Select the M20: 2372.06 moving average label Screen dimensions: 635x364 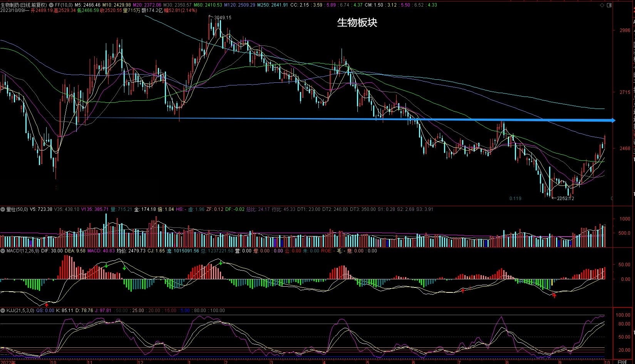tap(147, 5)
